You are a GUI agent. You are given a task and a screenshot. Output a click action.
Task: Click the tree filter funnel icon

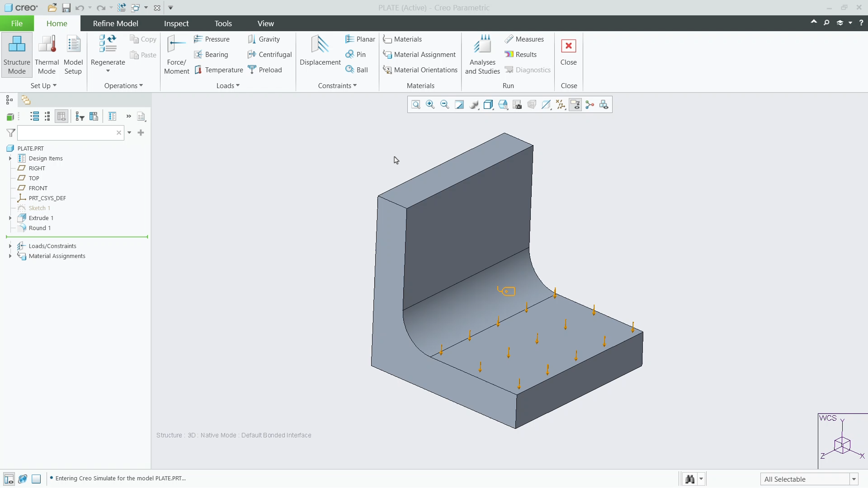click(11, 133)
